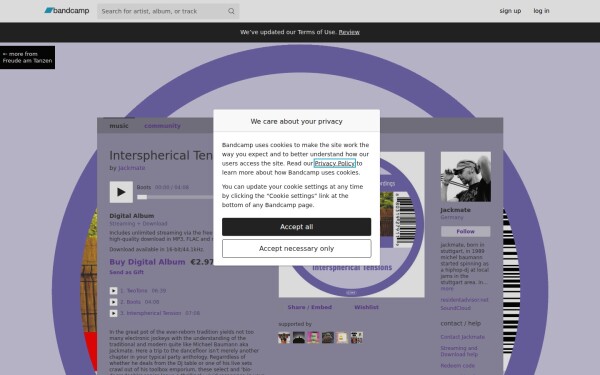Open the SoundCloud link
This screenshot has width=600, height=375.
pos(456,308)
